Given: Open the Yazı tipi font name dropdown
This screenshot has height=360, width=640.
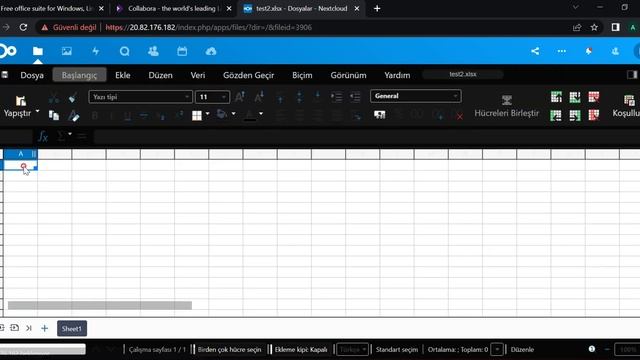Looking at the screenshot, I should pos(140,97).
